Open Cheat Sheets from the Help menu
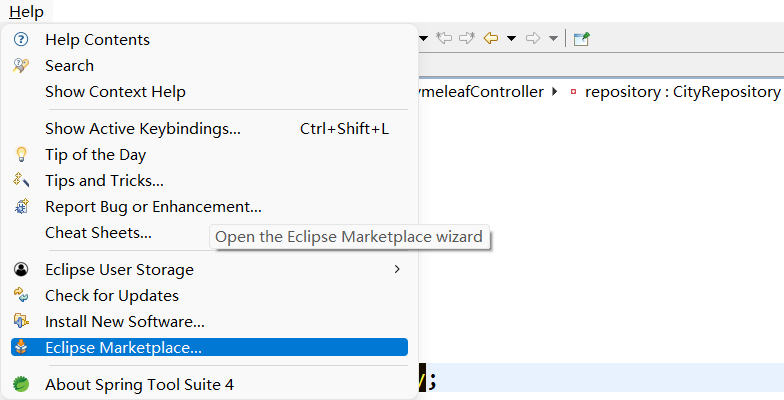Screen dimensions: 784x400 pos(98,233)
